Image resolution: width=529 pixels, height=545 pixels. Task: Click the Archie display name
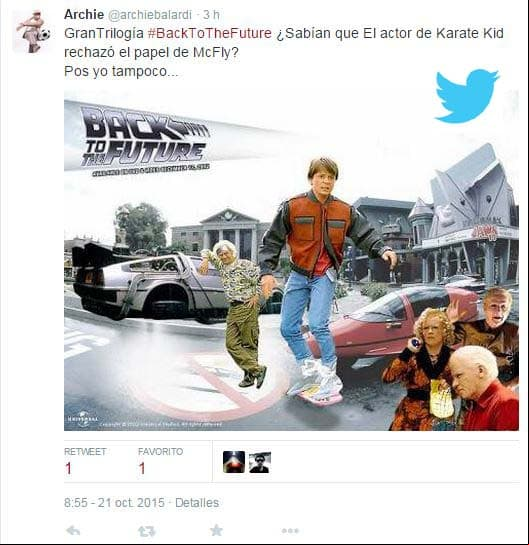84,14
